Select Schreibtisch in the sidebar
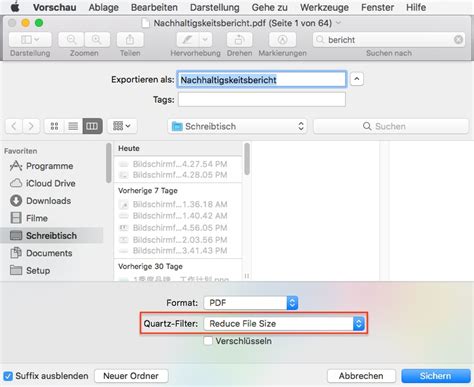Image resolution: width=474 pixels, height=387 pixels. coord(52,235)
